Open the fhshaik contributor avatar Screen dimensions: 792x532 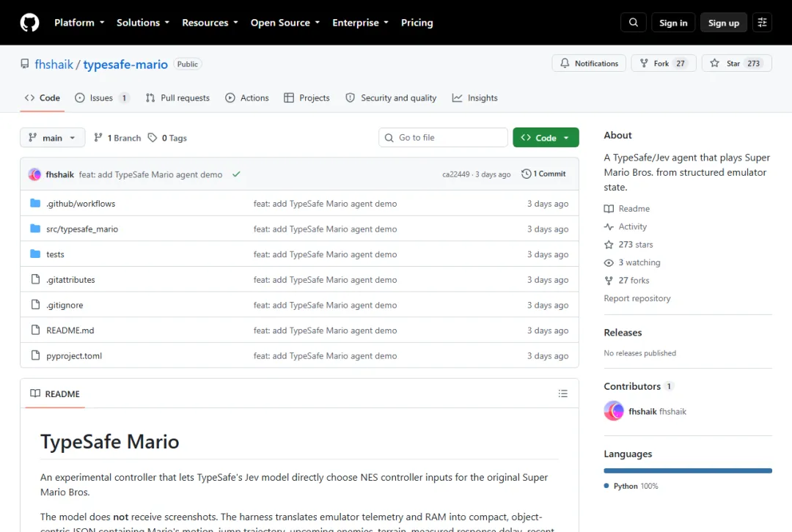[x=614, y=411]
